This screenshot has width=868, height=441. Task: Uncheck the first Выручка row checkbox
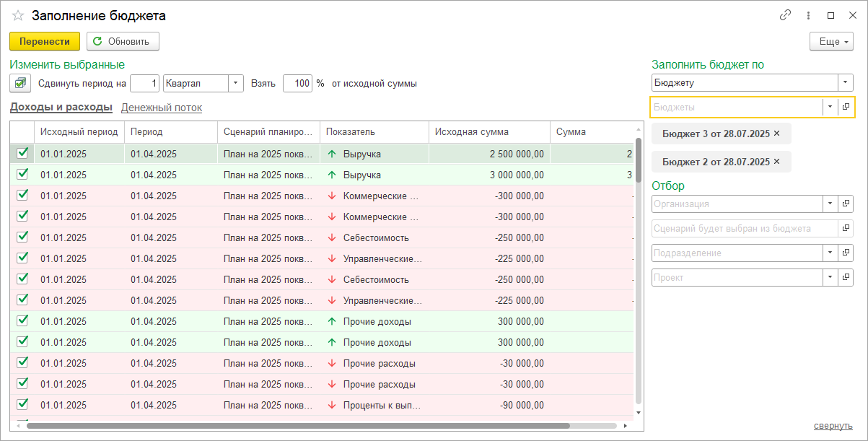(x=22, y=153)
